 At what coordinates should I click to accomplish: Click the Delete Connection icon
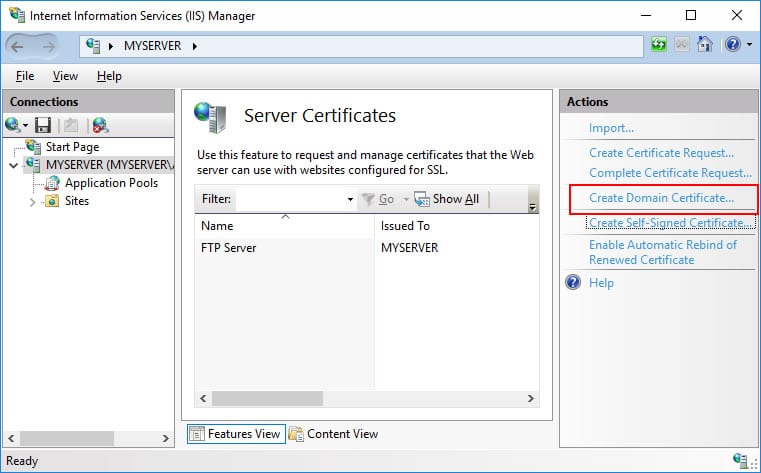coord(100,126)
